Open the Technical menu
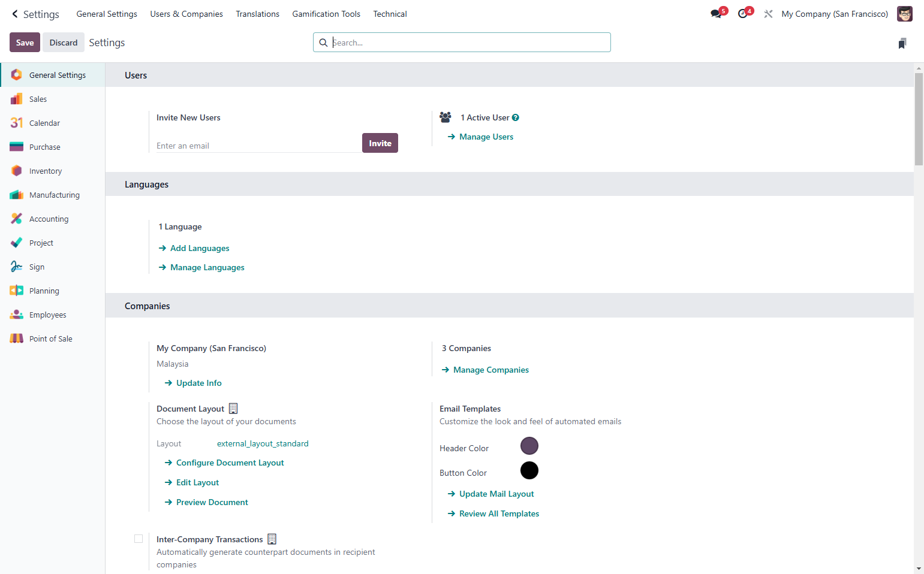Viewport: 924px width, 574px height. (390, 14)
